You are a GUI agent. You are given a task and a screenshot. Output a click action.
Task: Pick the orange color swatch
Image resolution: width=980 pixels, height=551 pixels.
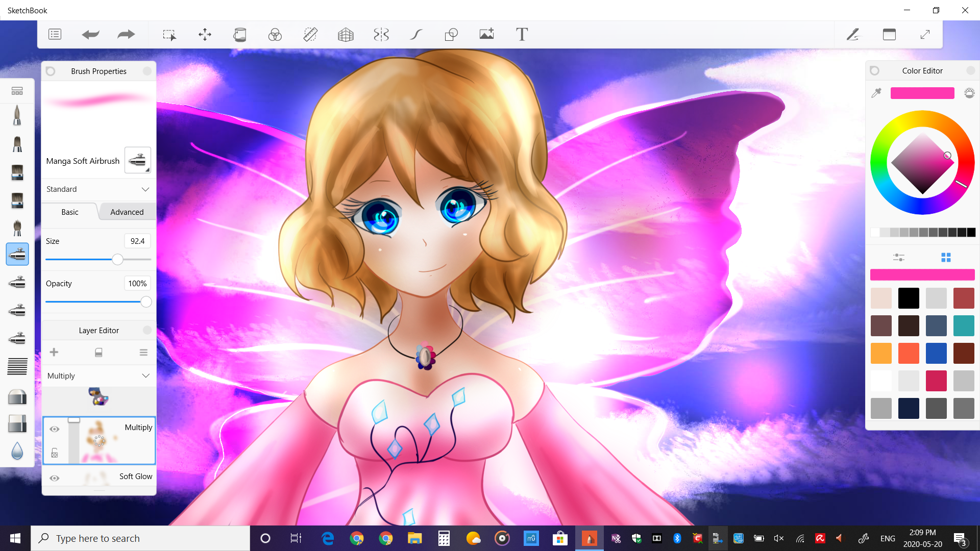click(881, 354)
